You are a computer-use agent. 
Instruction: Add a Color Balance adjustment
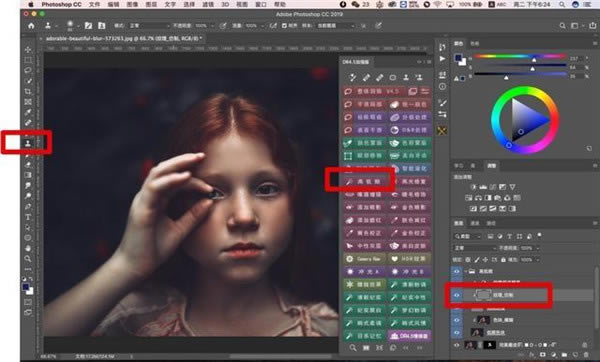[478, 198]
